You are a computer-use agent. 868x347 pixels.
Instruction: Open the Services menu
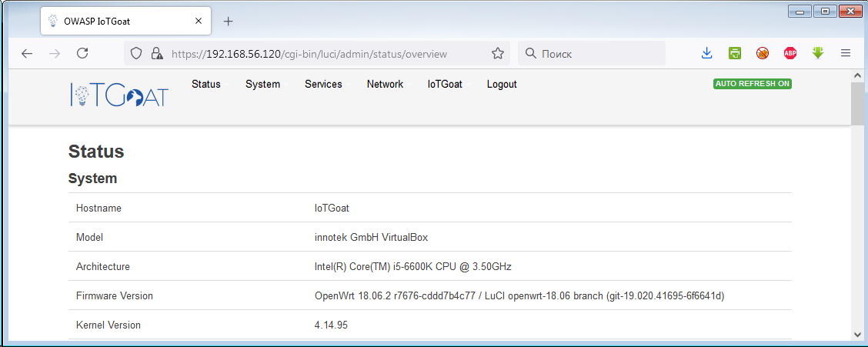[323, 84]
